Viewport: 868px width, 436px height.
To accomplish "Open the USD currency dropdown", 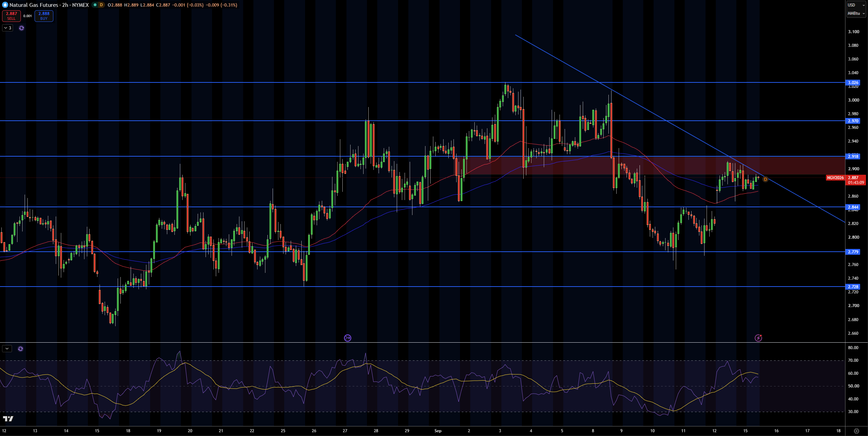I will 856,5.
